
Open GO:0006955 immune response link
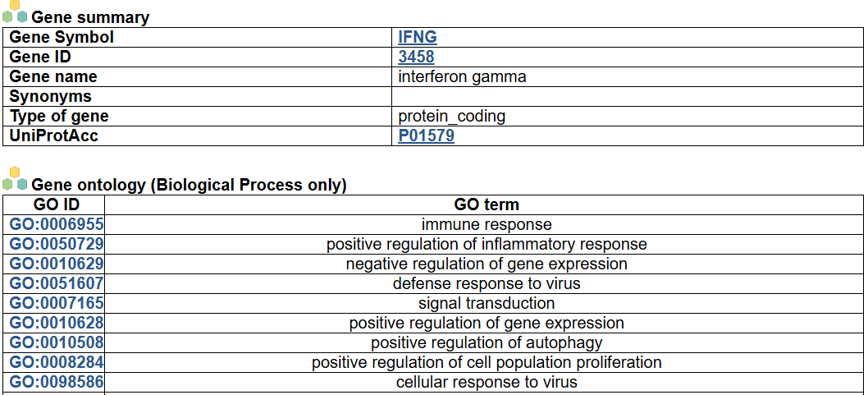tap(57, 224)
